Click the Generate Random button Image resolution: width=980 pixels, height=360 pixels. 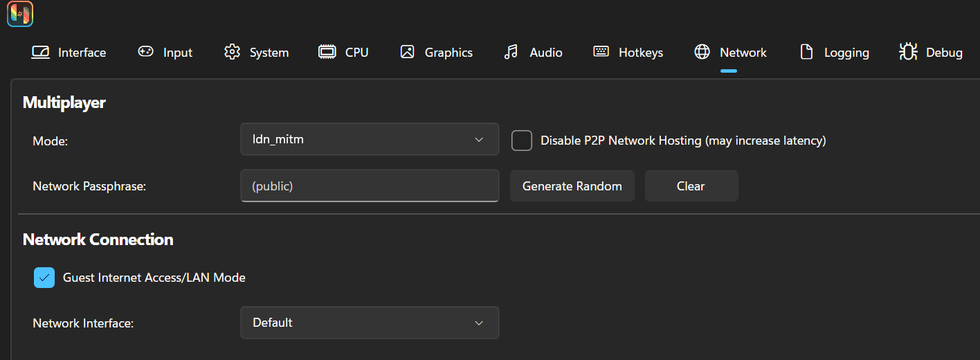tap(572, 186)
